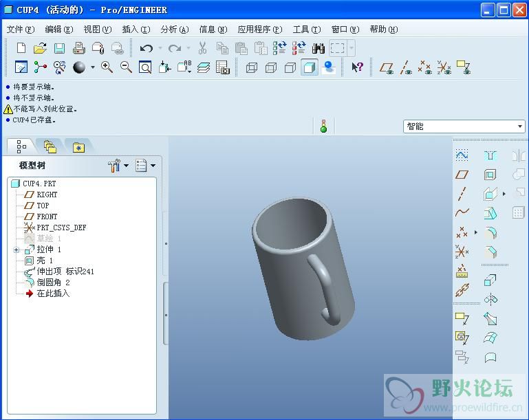The height and width of the screenshot is (420, 529).
Task: Select the Hole tool in the right toolbar
Action: 490,155
